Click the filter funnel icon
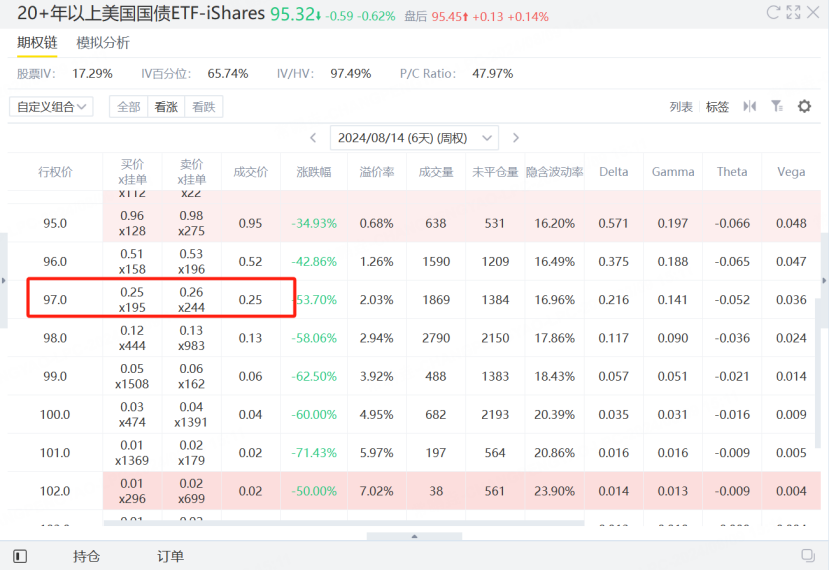This screenshot has height=570, width=830. 777,106
